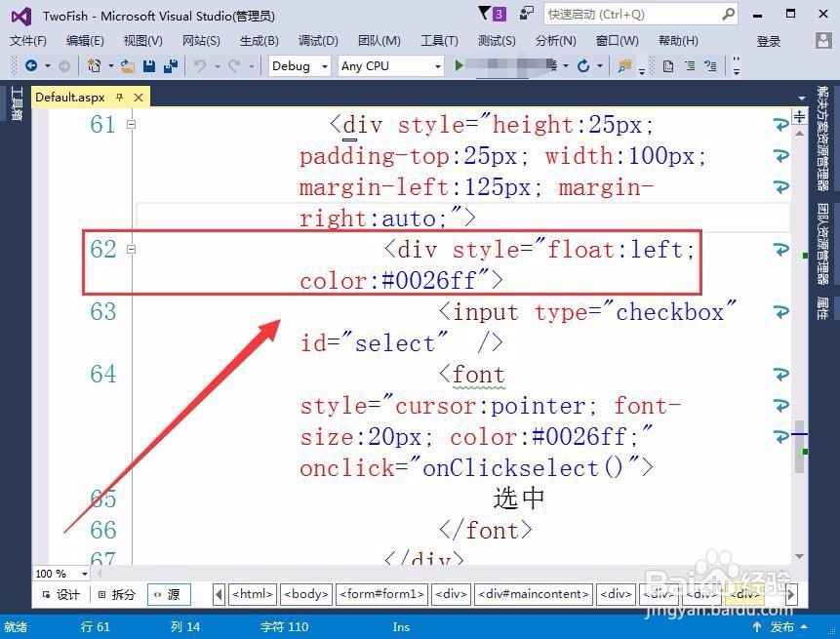The width and height of the screenshot is (840, 639).
Task: Select the <html> tag breadcrumb
Action: coord(253,594)
